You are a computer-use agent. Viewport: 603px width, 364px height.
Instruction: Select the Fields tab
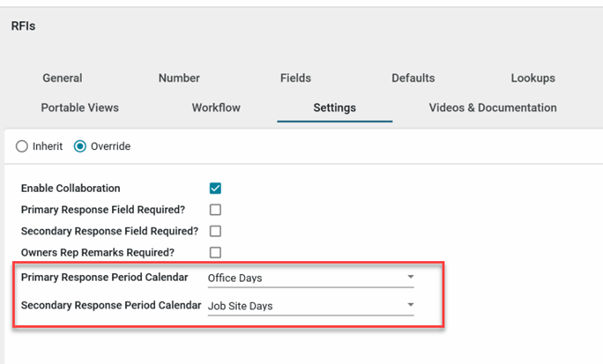tap(295, 78)
